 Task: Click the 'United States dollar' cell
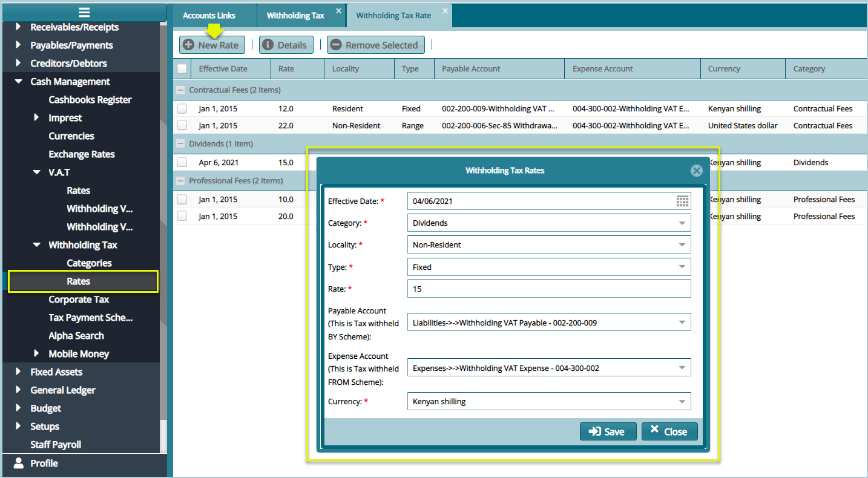(x=743, y=126)
